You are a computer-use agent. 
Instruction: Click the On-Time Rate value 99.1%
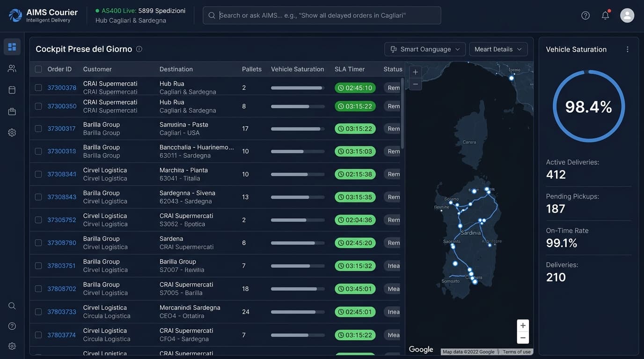562,243
